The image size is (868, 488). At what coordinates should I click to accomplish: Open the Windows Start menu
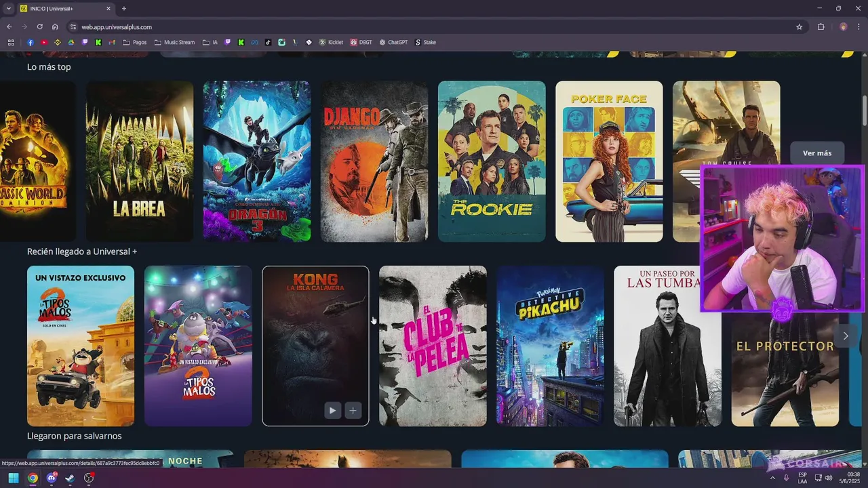pyautogui.click(x=14, y=478)
